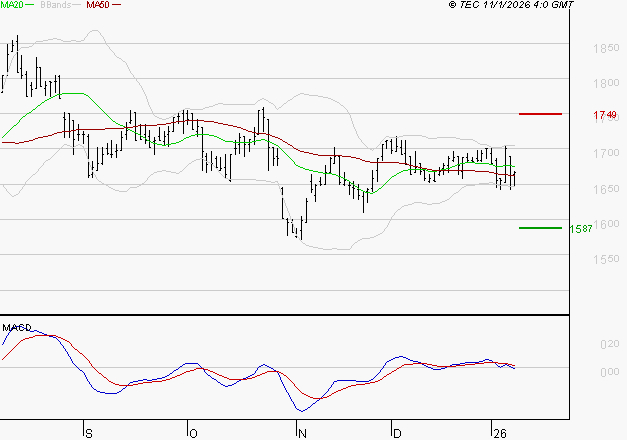Click the 1700 price axis label
The height and width of the screenshot is (440, 627).
[606, 153]
